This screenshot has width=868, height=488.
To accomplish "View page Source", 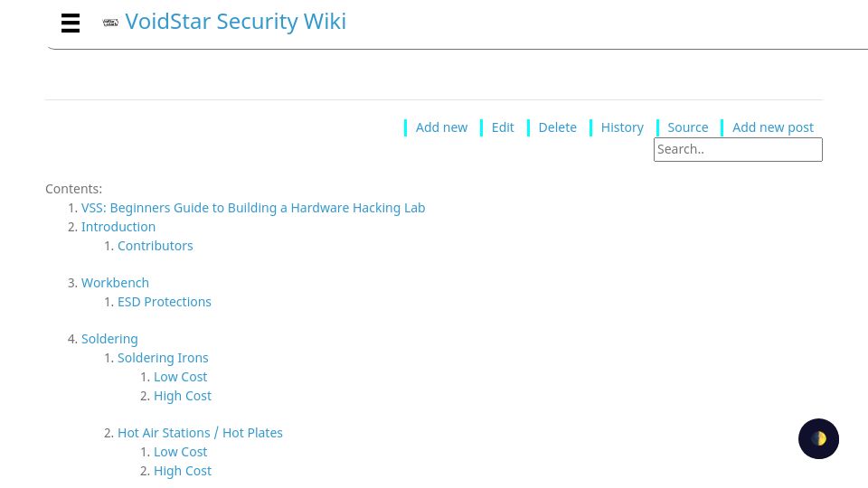I will [687, 127].
